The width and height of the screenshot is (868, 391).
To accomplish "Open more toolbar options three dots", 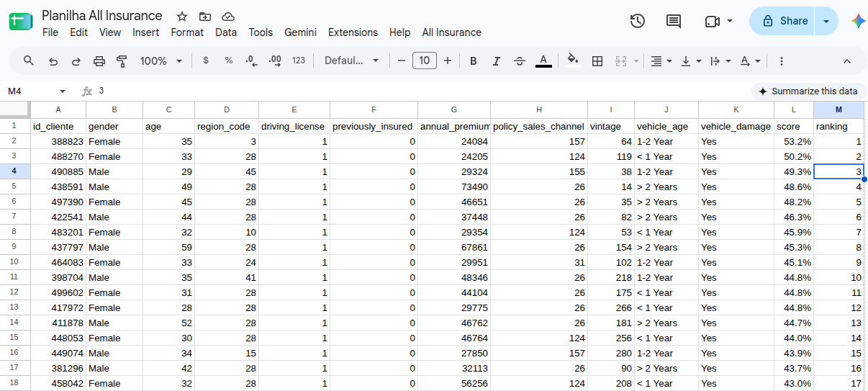I will (x=782, y=61).
